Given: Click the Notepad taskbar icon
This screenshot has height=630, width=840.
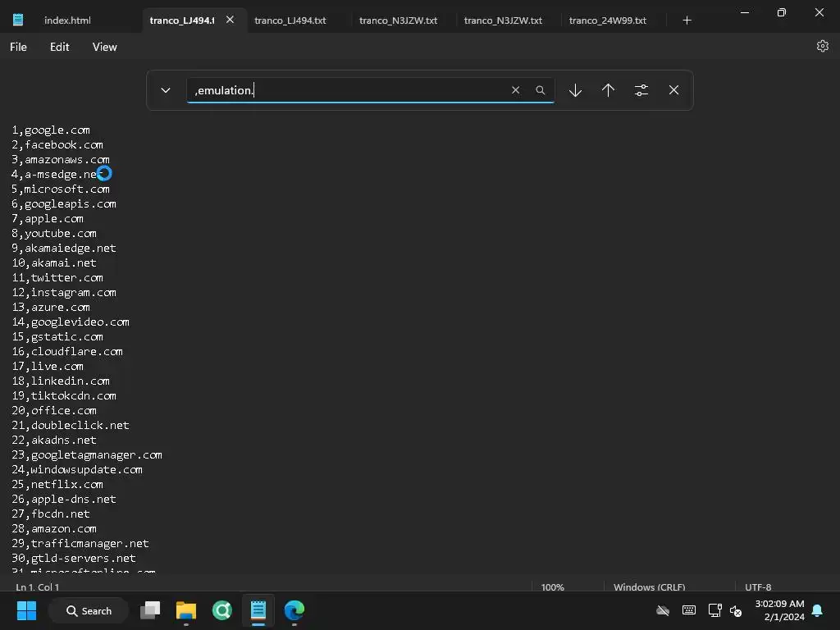Looking at the screenshot, I should 258,610.
